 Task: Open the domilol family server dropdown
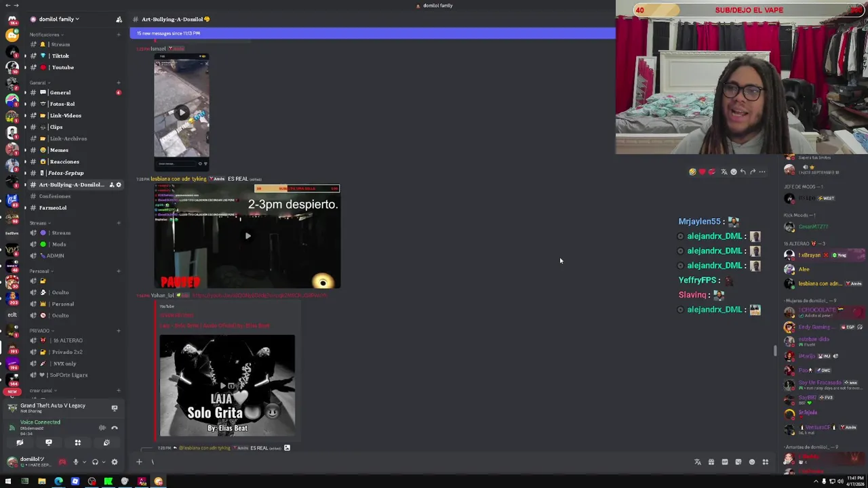tap(58, 19)
